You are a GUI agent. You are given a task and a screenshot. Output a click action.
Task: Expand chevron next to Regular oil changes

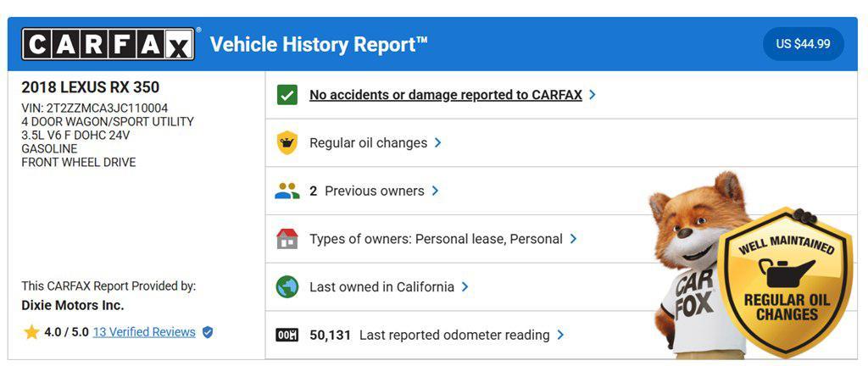438,142
